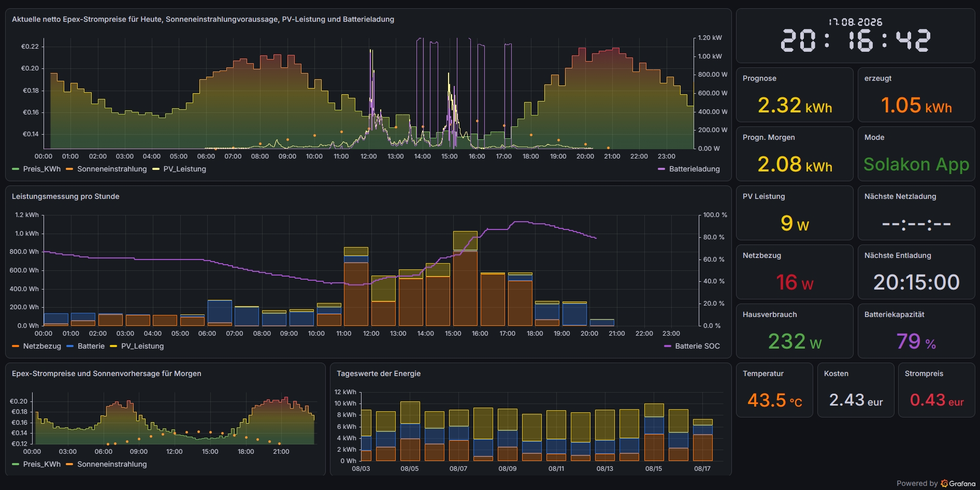Image resolution: width=980 pixels, height=490 pixels.
Task: Toggle PV_Leistung series in today's Epex price legend
Action: point(184,169)
